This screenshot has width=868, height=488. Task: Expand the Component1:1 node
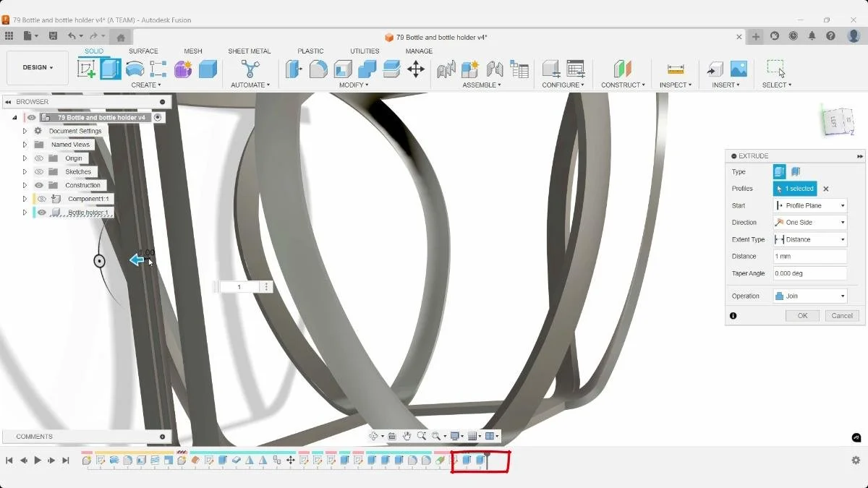coord(25,199)
